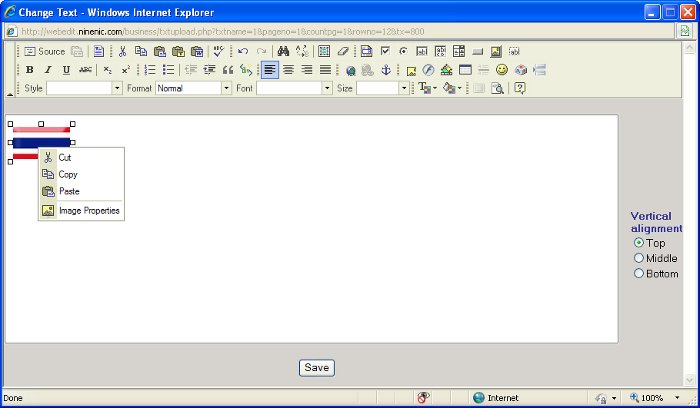Apply italic formatting with the I icon
The height and width of the screenshot is (408, 700).
(47, 70)
